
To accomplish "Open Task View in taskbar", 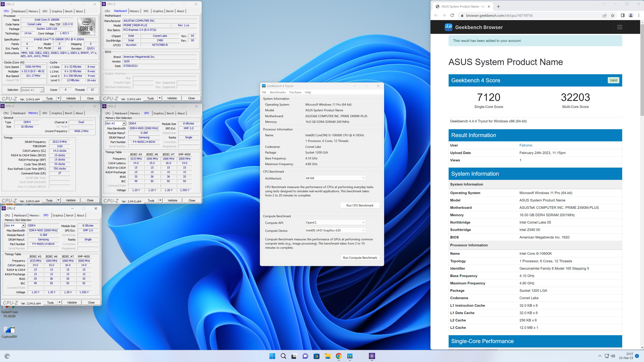I will pyautogui.click(x=294, y=356).
